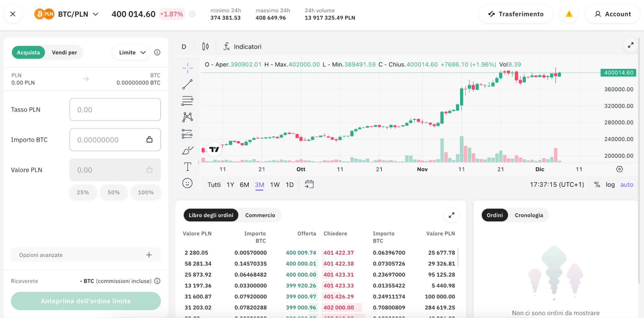Open the Cronologia tab
The image size is (644, 318).
click(529, 215)
